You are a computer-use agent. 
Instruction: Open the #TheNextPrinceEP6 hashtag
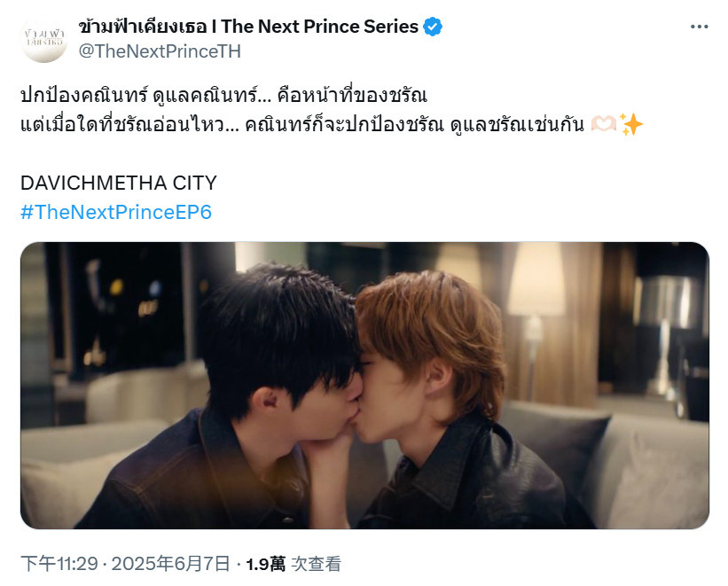point(116,212)
